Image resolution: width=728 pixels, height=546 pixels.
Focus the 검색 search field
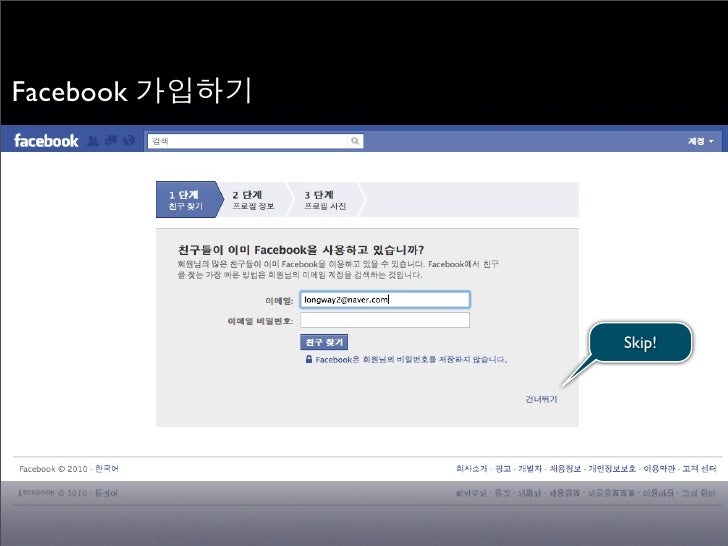pos(247,141)
